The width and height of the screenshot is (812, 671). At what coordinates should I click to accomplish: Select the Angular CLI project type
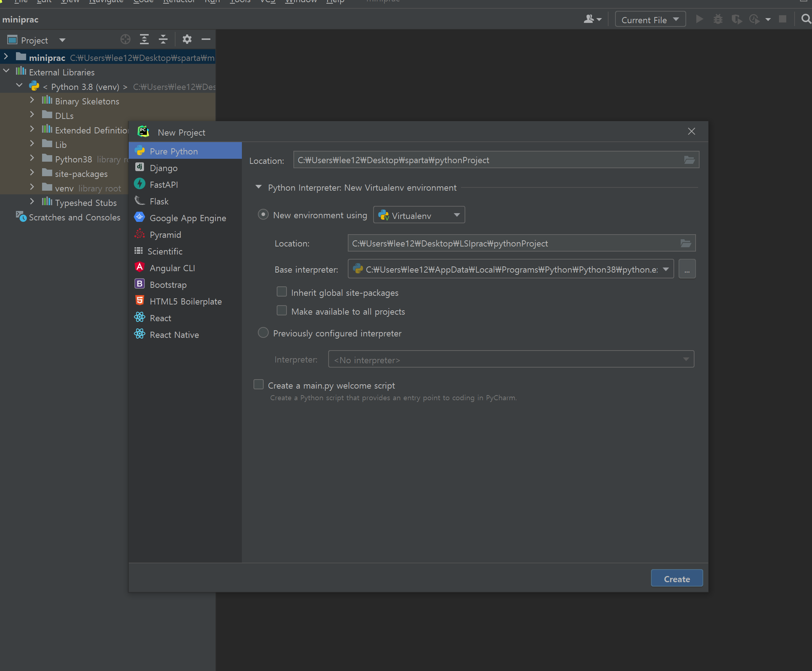click(185, 268)
